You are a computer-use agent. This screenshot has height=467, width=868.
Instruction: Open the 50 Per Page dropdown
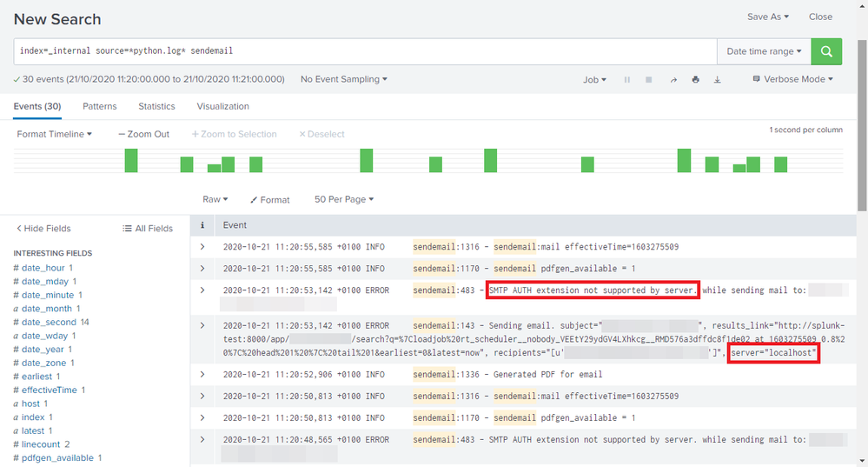coord(344,199)
